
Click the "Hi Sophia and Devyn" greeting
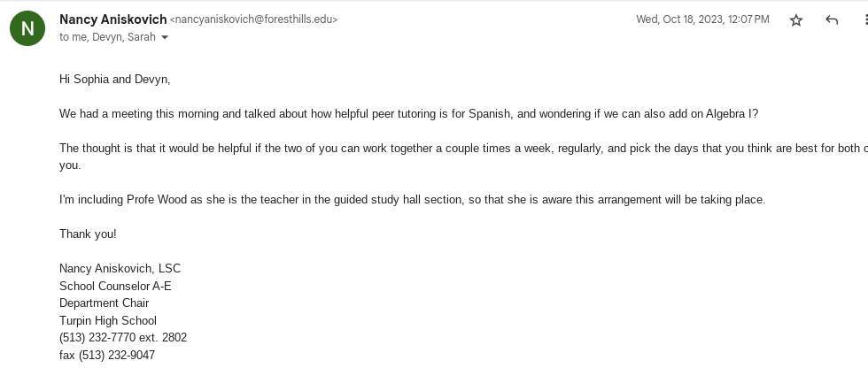(x=114, y=80)
